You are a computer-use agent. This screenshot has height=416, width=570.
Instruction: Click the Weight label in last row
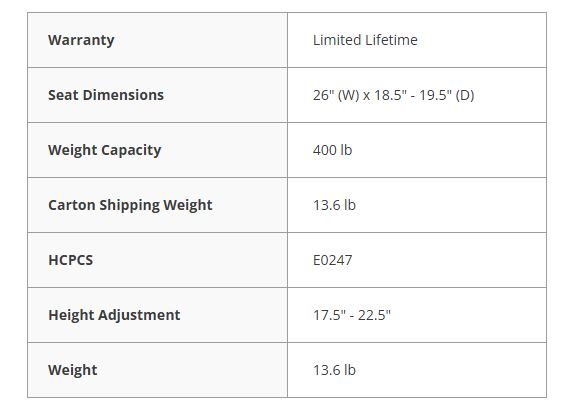(72, 370)
